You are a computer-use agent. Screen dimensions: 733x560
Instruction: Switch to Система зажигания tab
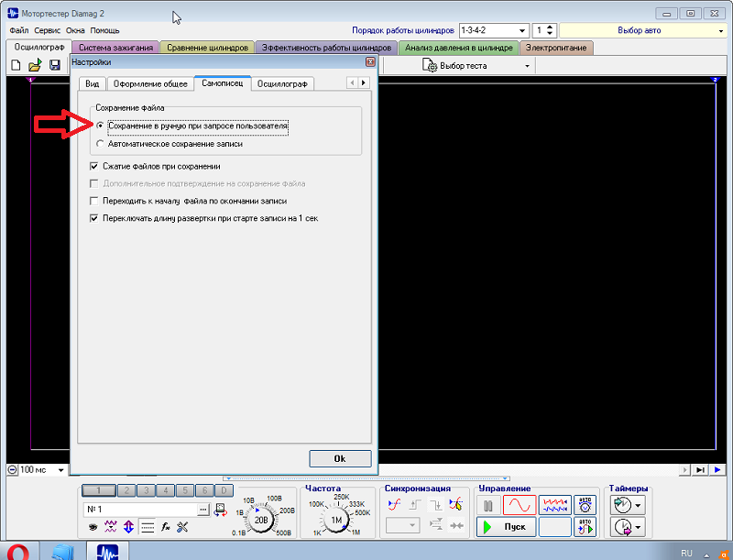click(x=115, y=48)
